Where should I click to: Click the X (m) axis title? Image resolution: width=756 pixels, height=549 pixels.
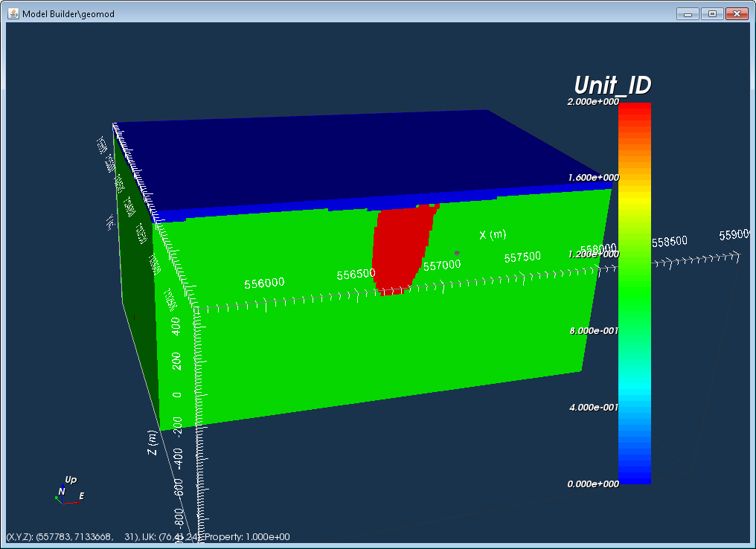[493, 235]
